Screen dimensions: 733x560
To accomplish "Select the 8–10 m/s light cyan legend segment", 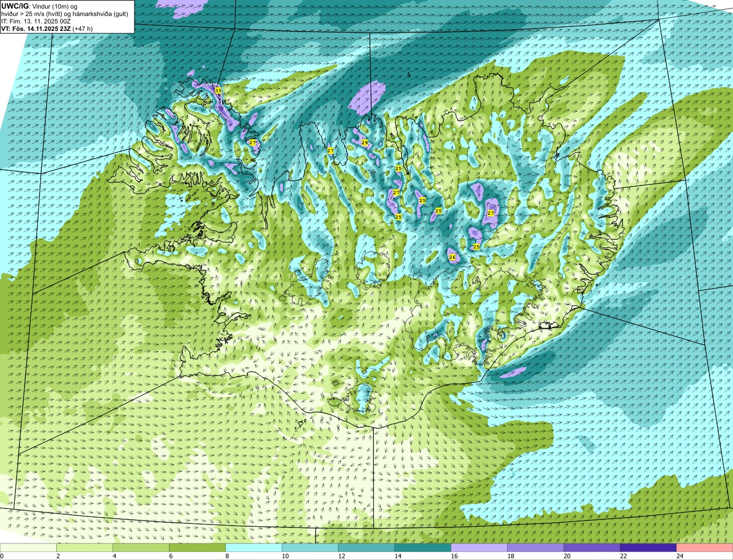I will 254,547.
